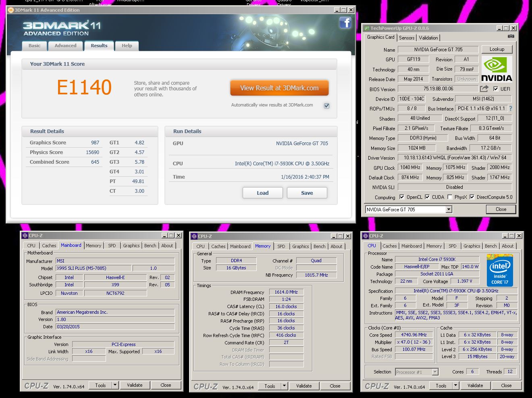Viewport: 532px width, 398px height.
Task: Toggle automatically view results at 3DMark.com checkbox
Action: click(326, 106)
